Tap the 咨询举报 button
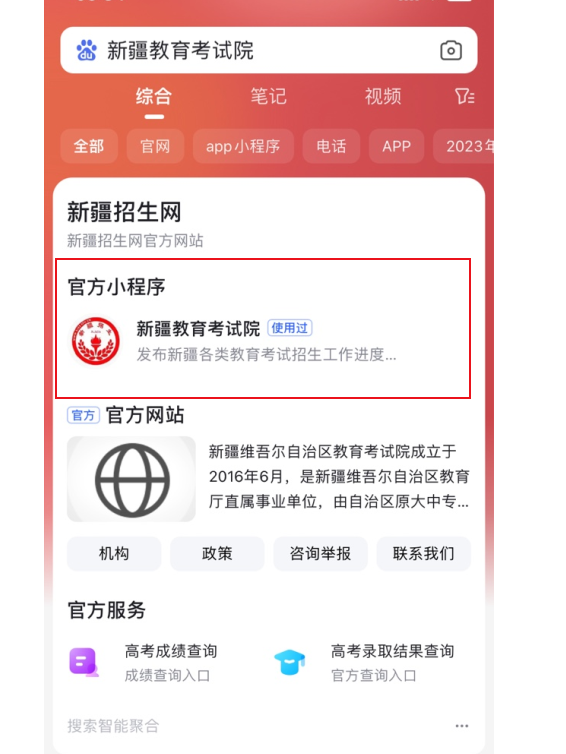Image resolution: width=566 pixels, height=754 pixels. point(320,553)
